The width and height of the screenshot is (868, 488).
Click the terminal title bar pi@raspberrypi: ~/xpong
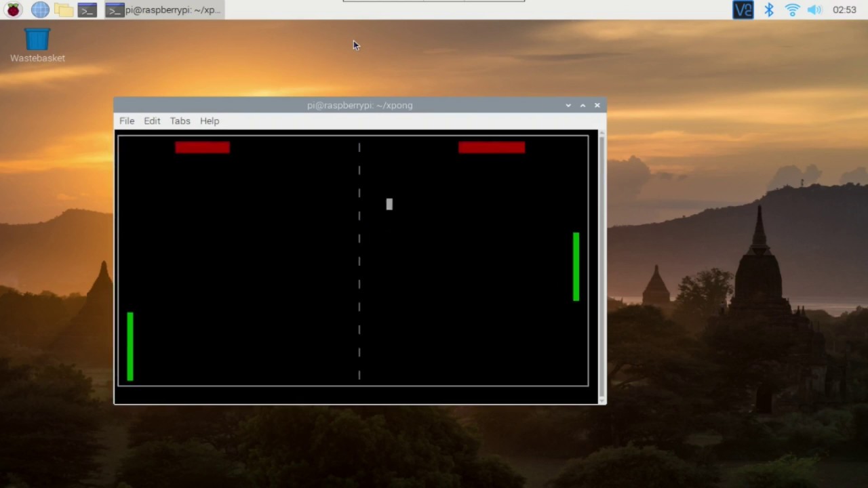tap(359, 105)
